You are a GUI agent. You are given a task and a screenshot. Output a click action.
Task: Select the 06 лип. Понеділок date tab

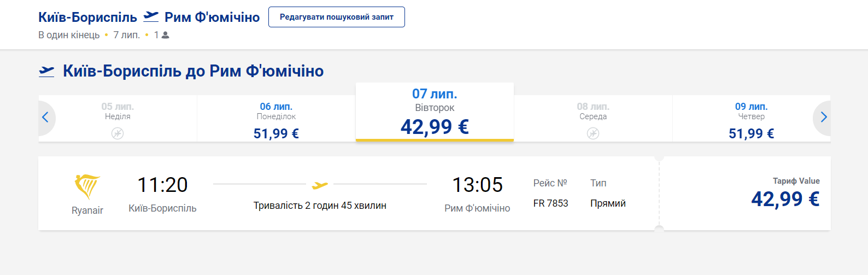[x=276, y=119]
